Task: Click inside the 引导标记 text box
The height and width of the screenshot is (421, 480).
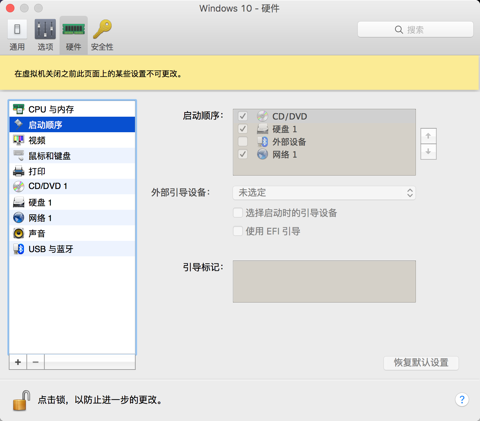Action: 324,281
